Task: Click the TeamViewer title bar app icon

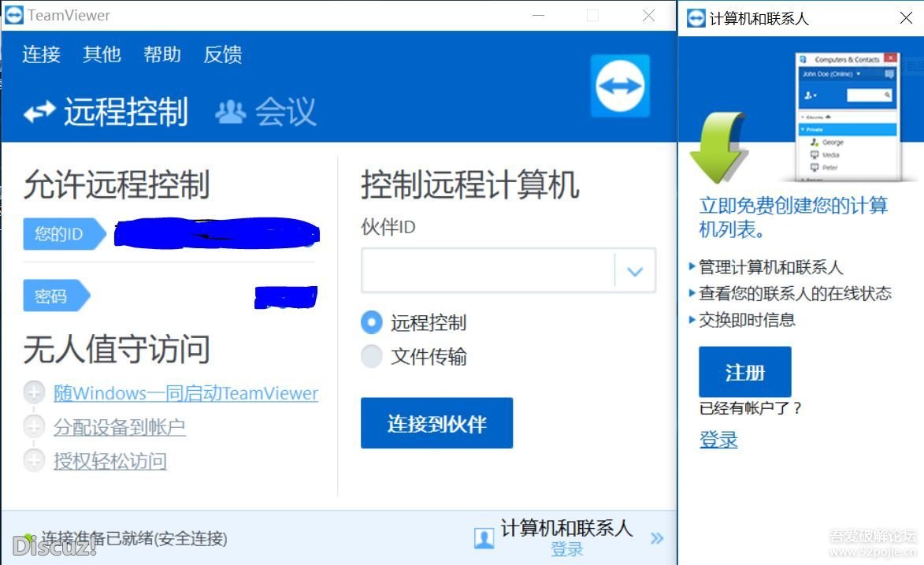Action: pyautogui.click(x=14, y=15)
